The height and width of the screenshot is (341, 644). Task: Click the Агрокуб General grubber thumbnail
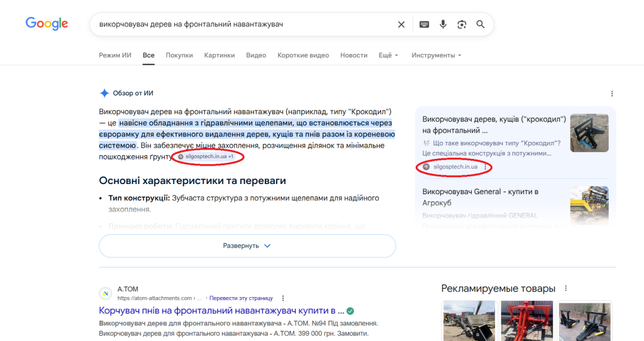pos(589,205)
